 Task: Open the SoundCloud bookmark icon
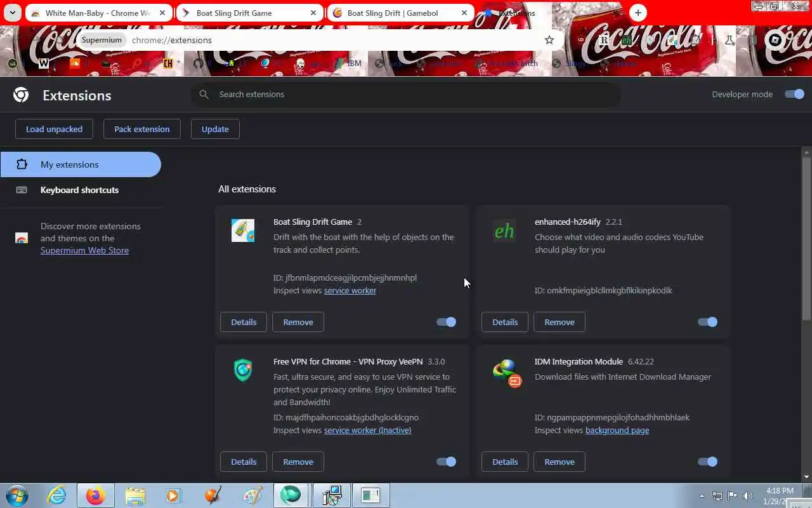tap(75, 63)
